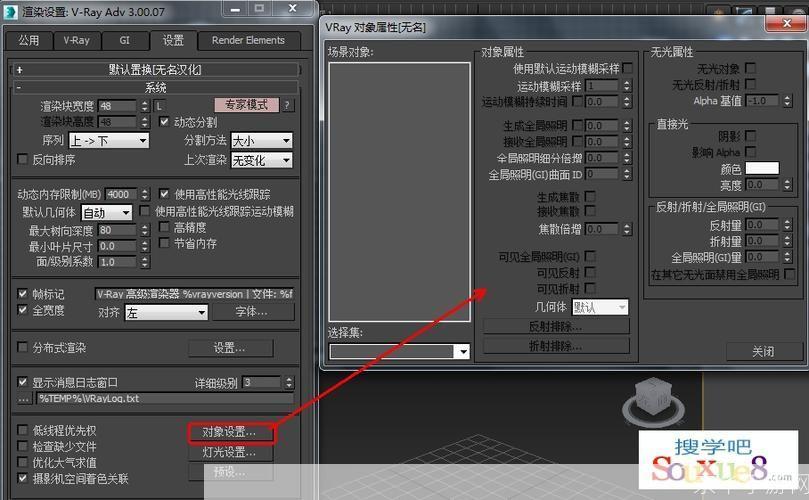The width and height of the screenshot is (809, 500).
Task: Enable 在其它无光面禁用全局照明 checkbox
Action: coord(790,274)
